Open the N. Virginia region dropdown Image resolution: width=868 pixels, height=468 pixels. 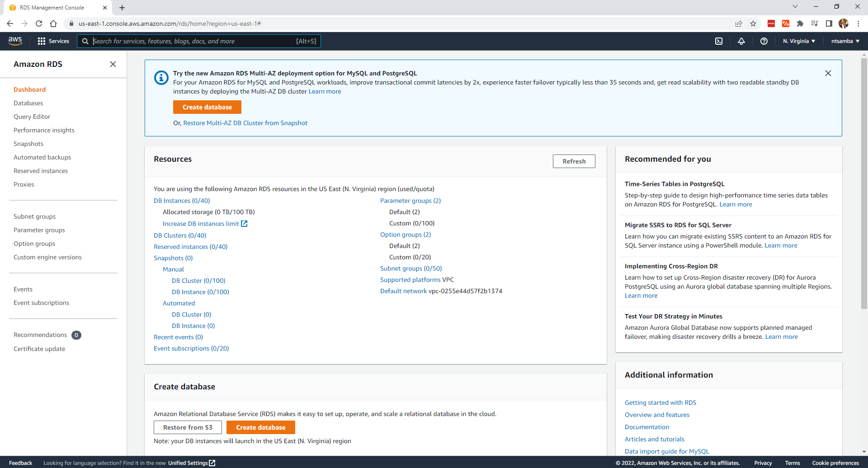(x=799, y=41)
